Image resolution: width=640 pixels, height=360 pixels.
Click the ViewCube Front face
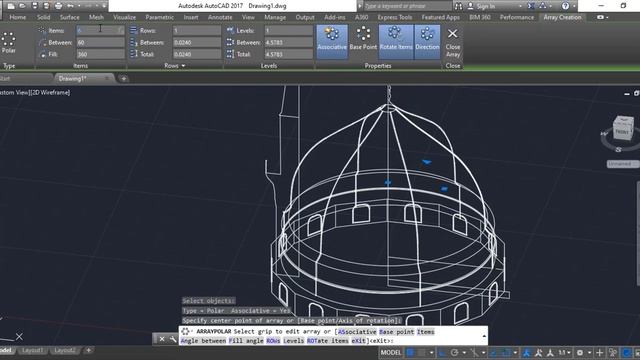pos(622,131)
